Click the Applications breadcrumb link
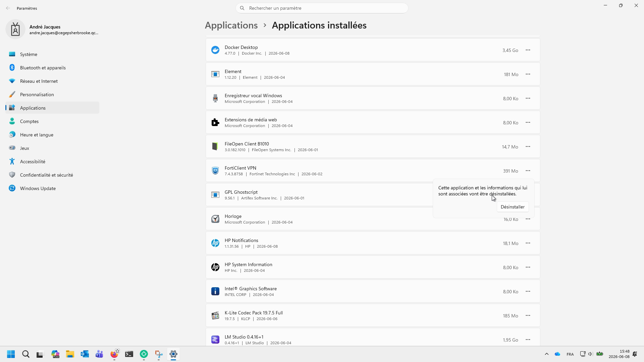644x362 pixels. (231, 25)
